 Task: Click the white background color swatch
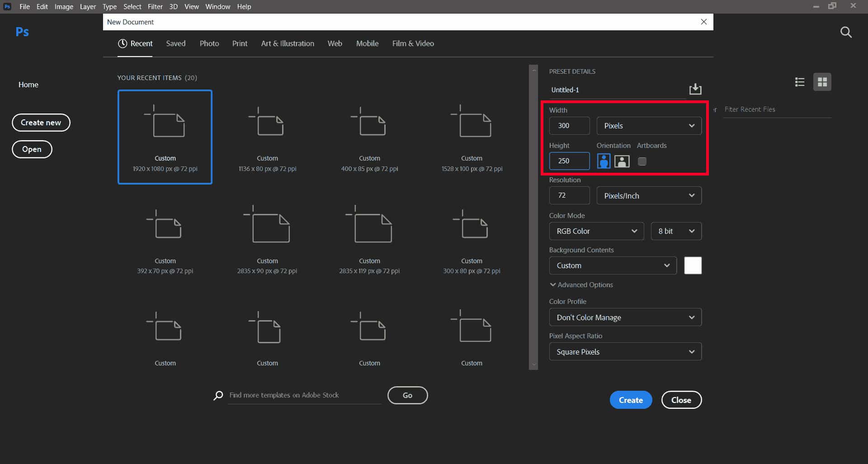coord(693,265)
